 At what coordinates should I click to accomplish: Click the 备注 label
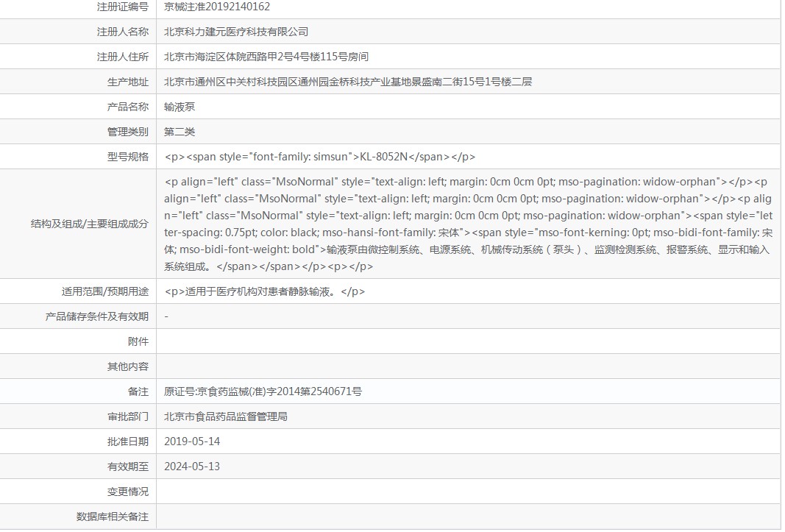[x=138, y=391]
